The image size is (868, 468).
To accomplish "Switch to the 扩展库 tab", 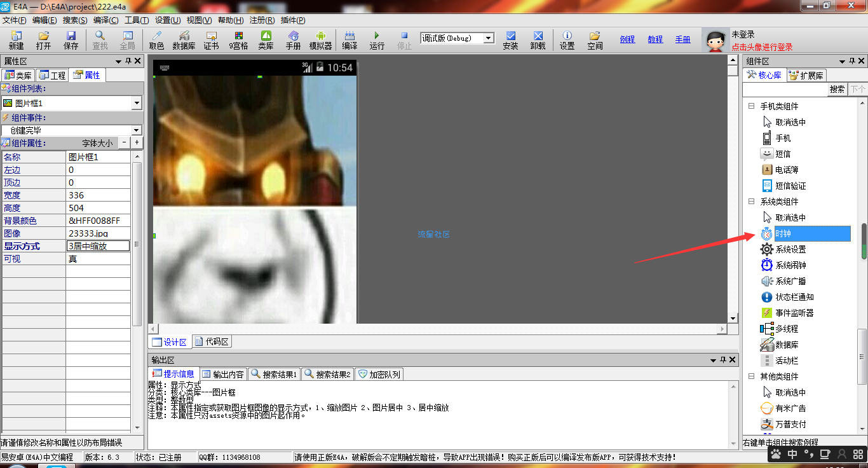I will [x=806, y=75].
